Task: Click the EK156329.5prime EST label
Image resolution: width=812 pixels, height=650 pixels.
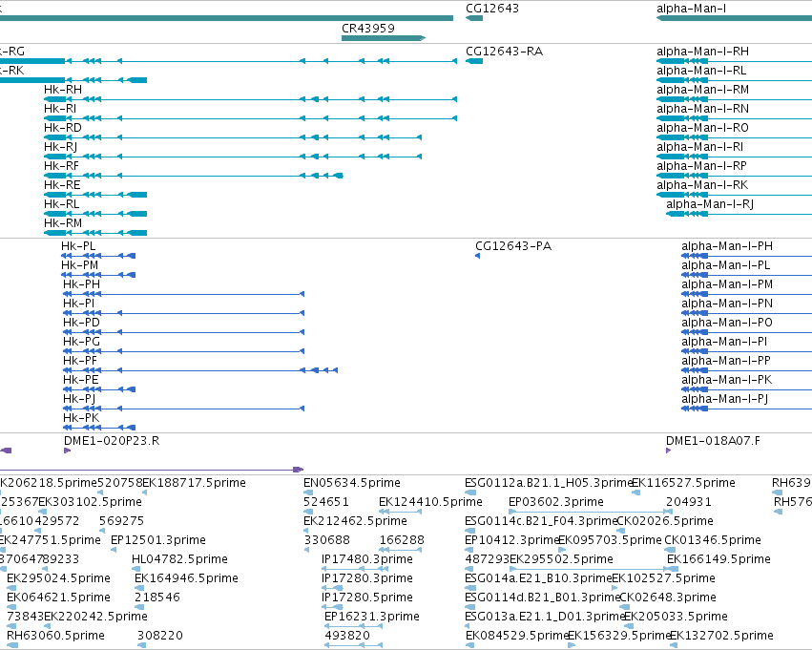Action: pyautogui.click(x=619, y=636)
